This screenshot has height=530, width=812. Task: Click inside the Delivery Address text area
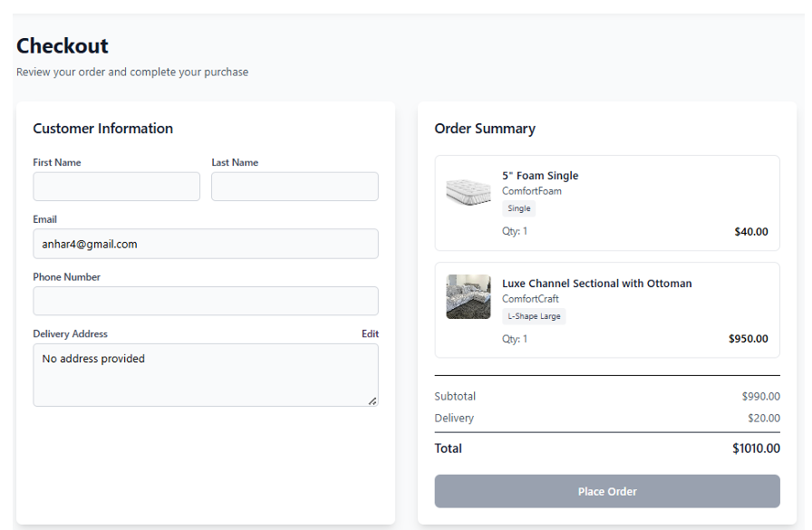point(206,374)
